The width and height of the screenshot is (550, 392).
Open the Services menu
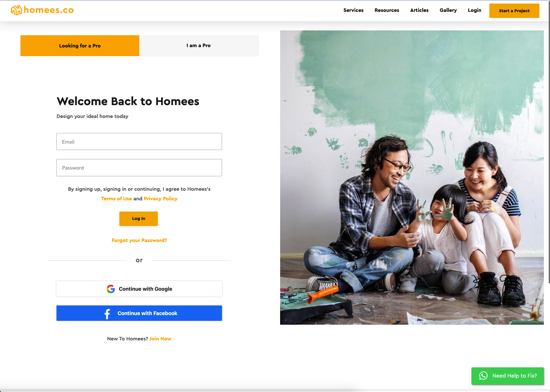coord(353,10)
